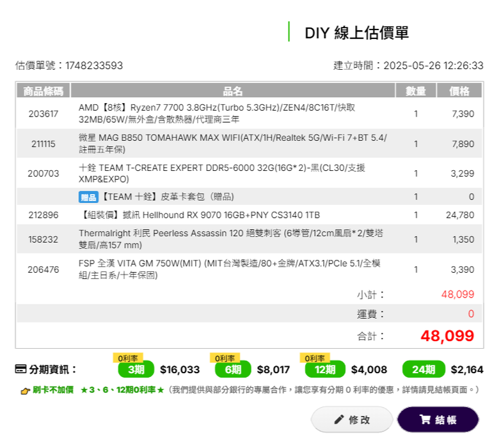Image resolution: width=499 pixels, height=448 pixels.
Task: Click the price 3,299
Action: [463, 173]
